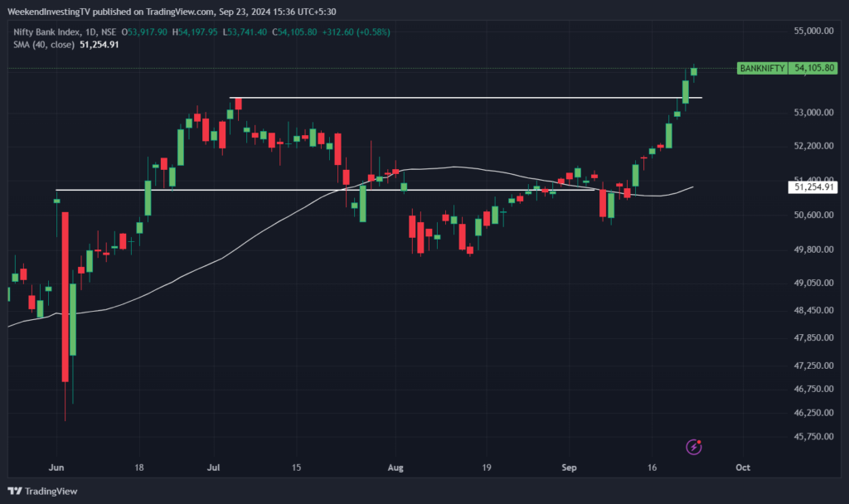
Task: Click the 49,050.00 price axis label
Action: tap(814, 283)
